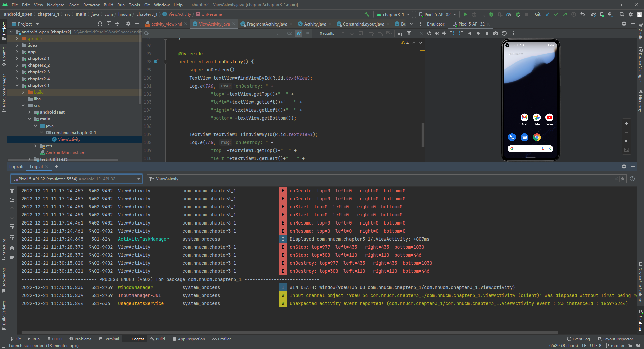644x349 pixels.
Task: Click emulator volume up icon
Action: point(437,33)
